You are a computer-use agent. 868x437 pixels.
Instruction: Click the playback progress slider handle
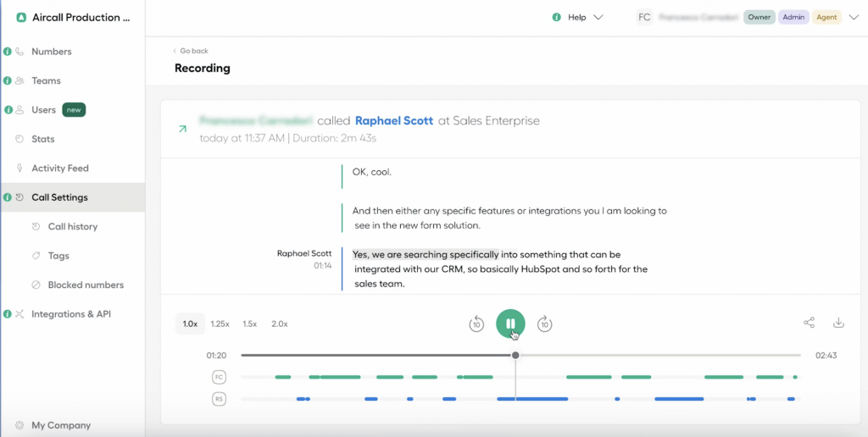tap(515, 355)
